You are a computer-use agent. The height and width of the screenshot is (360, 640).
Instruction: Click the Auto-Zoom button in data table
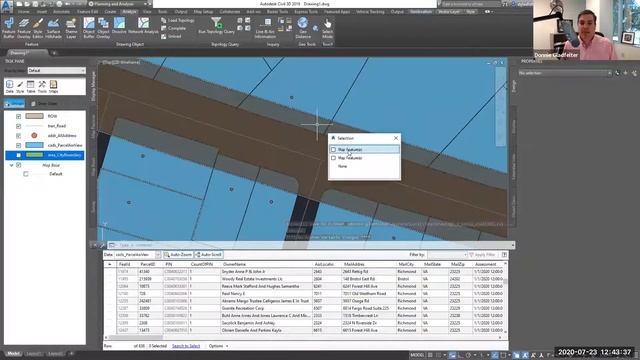pyautogui.click(x=178, y=255)
